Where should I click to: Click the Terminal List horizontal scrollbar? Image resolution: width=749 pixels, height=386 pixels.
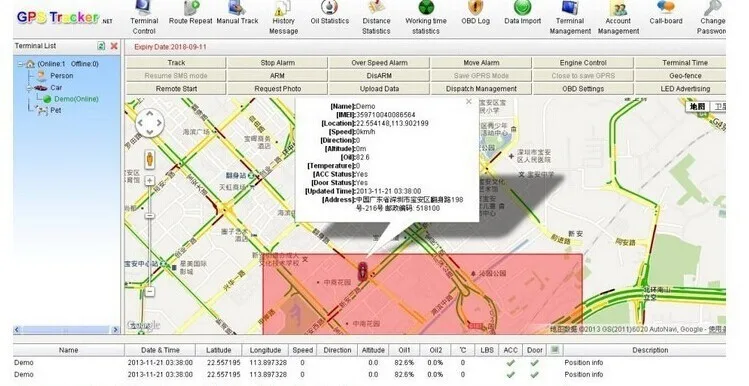tap(66, 330)
